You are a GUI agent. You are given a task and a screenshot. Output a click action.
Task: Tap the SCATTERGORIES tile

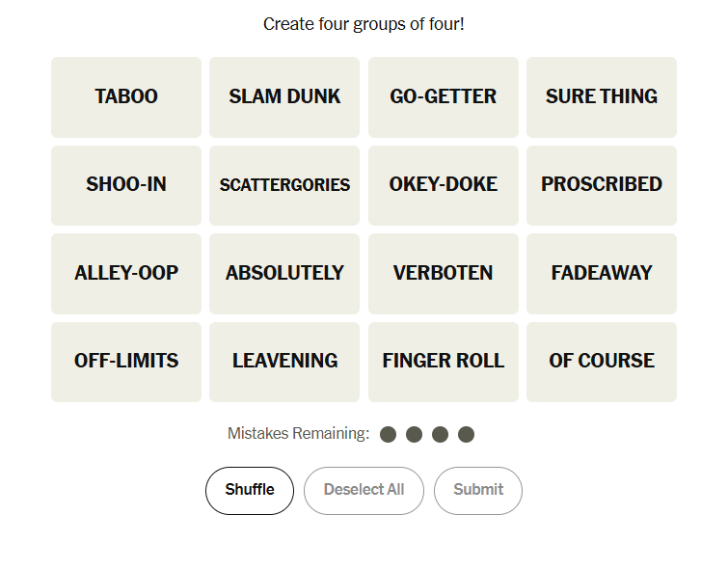pyautogui.click(x=284, y=184)
